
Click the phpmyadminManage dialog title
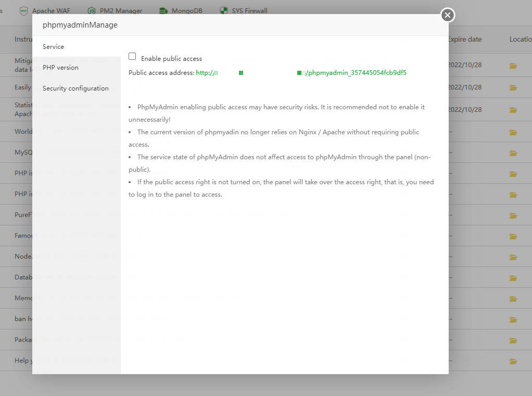pyautogui.click(x=80, y=25)
